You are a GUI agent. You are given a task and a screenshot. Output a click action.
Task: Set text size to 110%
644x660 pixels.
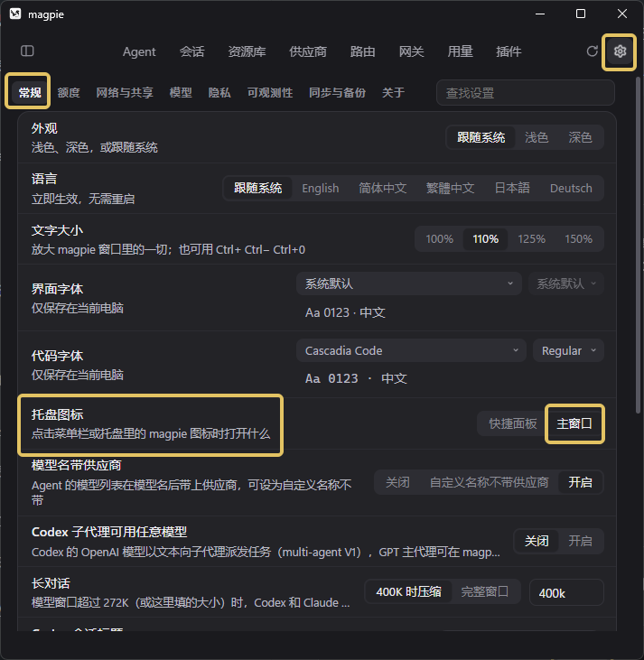coord(486,239)
